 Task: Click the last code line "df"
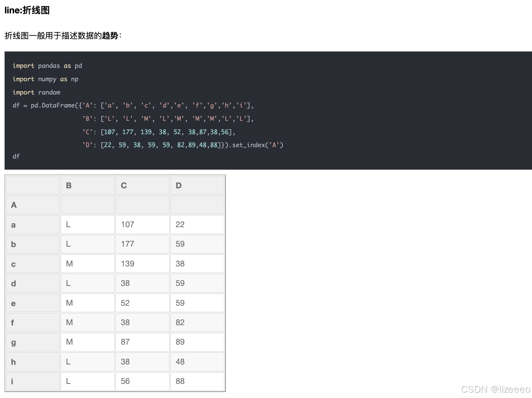tap(16, 156)
